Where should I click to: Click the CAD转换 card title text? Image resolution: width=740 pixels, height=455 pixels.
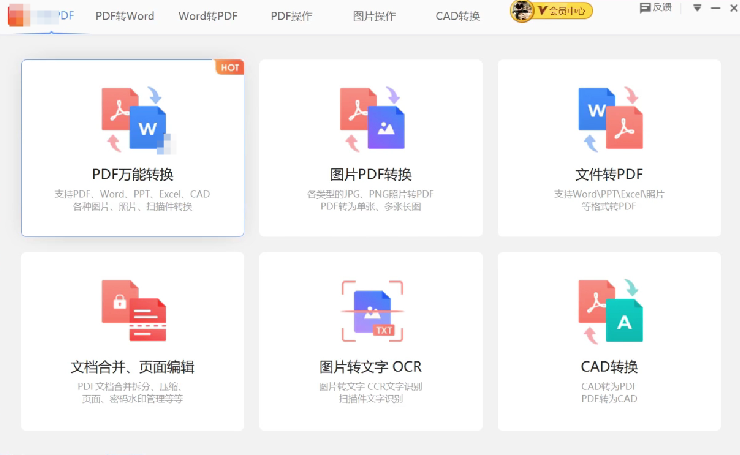coord(609,367)
